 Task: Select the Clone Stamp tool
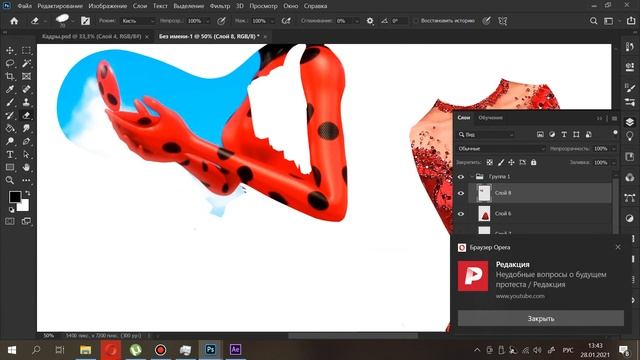point(26,102)
